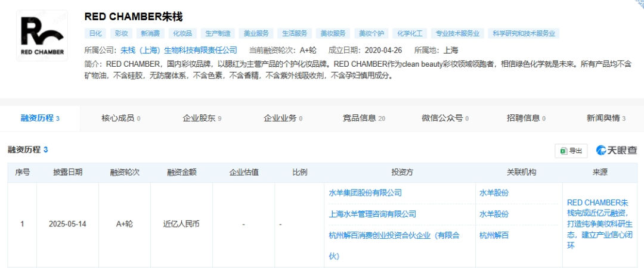Screen dimensions: 644x268
Task: Select the 美妆个护 tag
Action: coord(371,34)
